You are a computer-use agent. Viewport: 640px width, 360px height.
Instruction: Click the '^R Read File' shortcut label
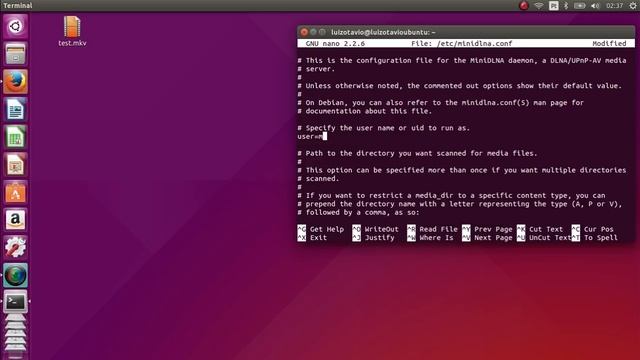tap(432, 229)
